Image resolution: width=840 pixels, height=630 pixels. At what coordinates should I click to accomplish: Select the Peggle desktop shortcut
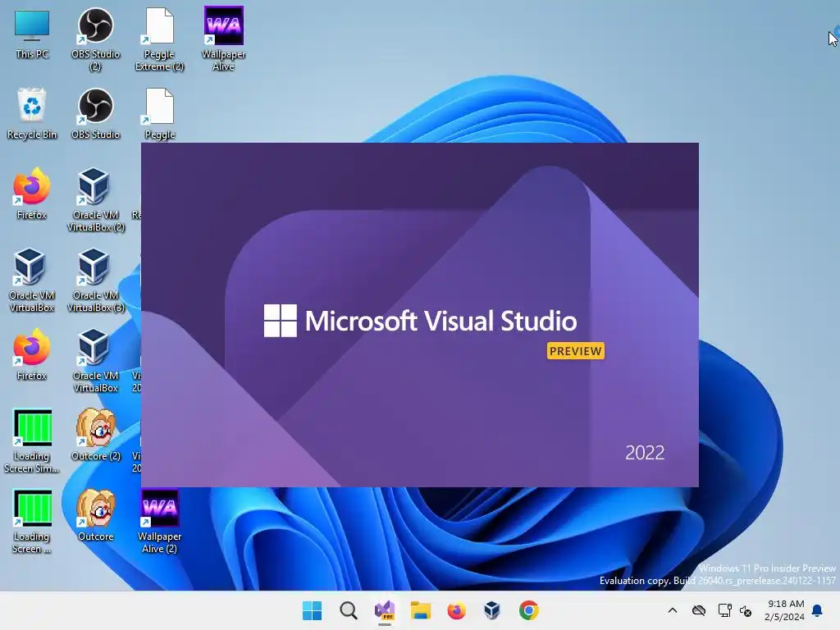pyautogui.click(x=159, y=113)
